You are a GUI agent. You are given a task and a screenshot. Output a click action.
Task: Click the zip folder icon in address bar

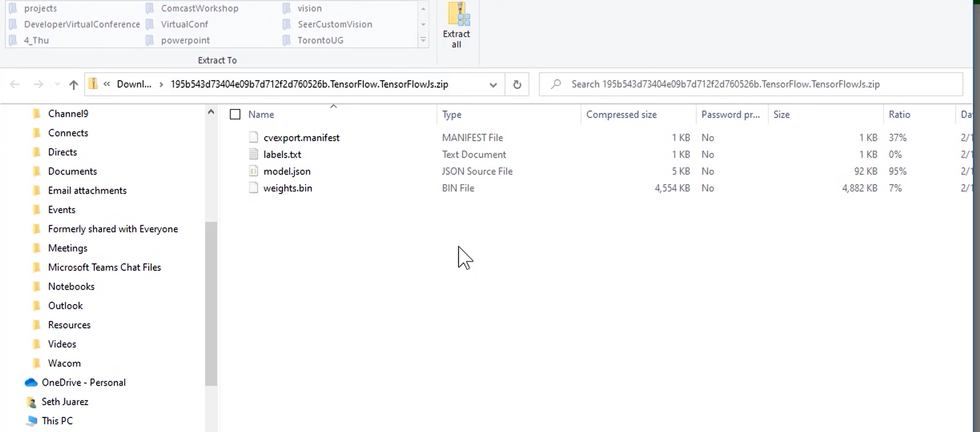click(x=93, y=84)
